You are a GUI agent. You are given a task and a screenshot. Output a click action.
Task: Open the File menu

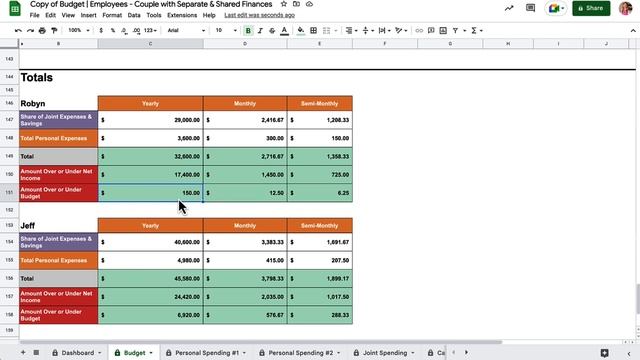[34, 15]
